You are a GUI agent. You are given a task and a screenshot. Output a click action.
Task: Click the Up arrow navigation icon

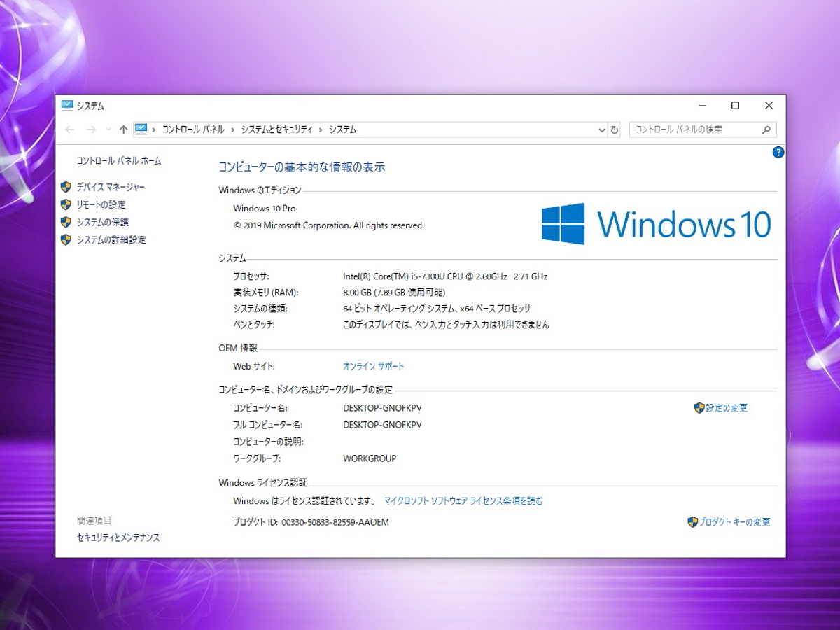(124, 129)
